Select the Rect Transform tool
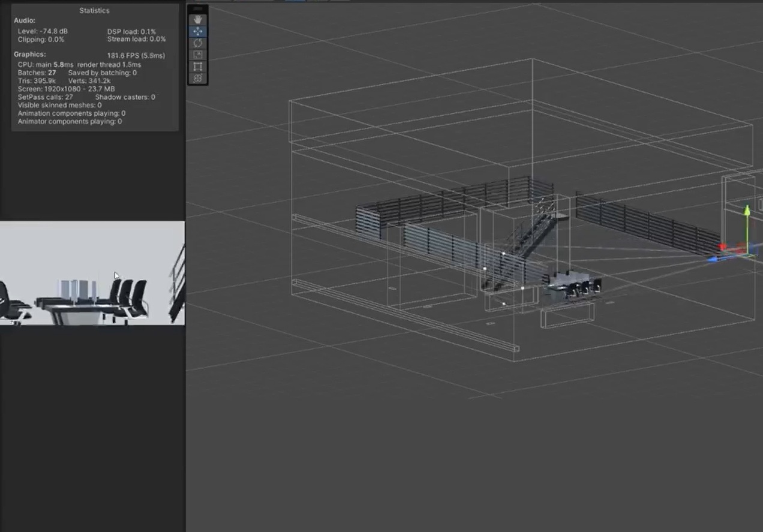Viewport: 763px width, 532px height. (197, 66)
